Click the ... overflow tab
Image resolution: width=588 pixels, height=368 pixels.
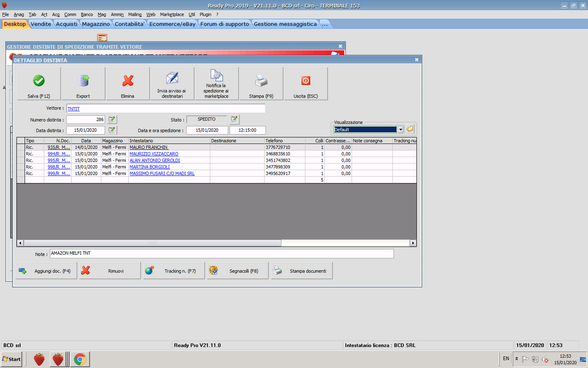[x=325, y=24]
